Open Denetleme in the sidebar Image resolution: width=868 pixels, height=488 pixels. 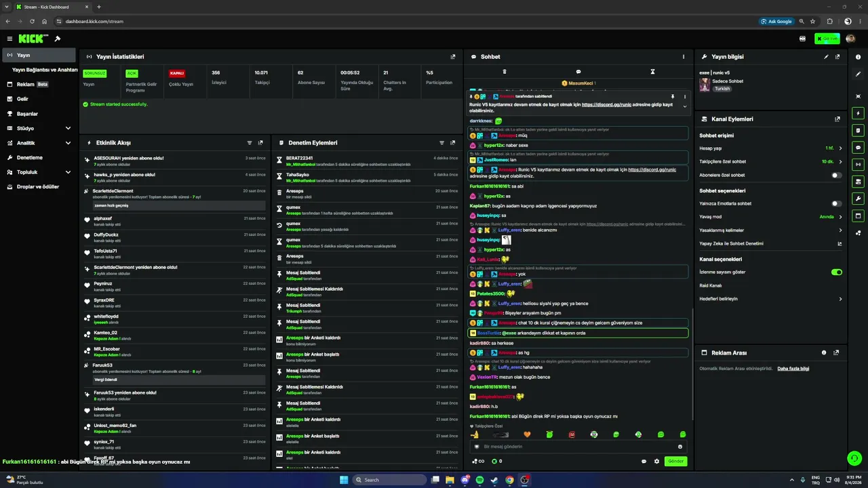tap(38, 157)
